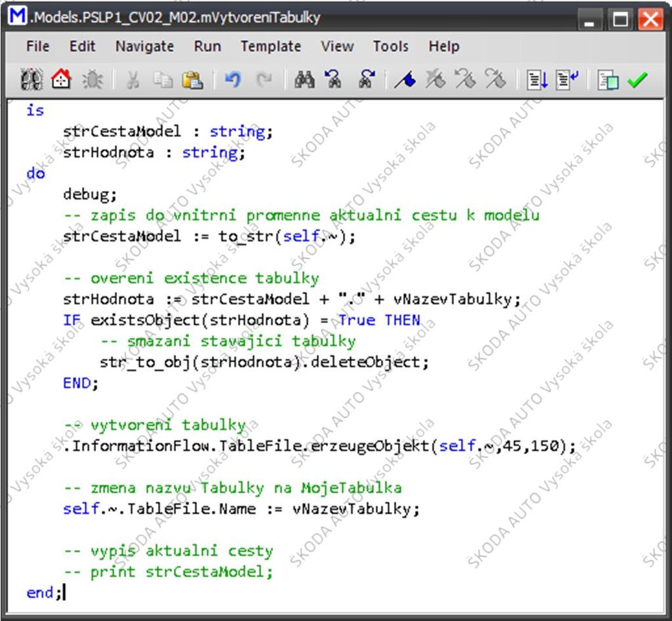Open the Tools menu
The width and height of the screenshot is (672, 621).
point(390,46)
